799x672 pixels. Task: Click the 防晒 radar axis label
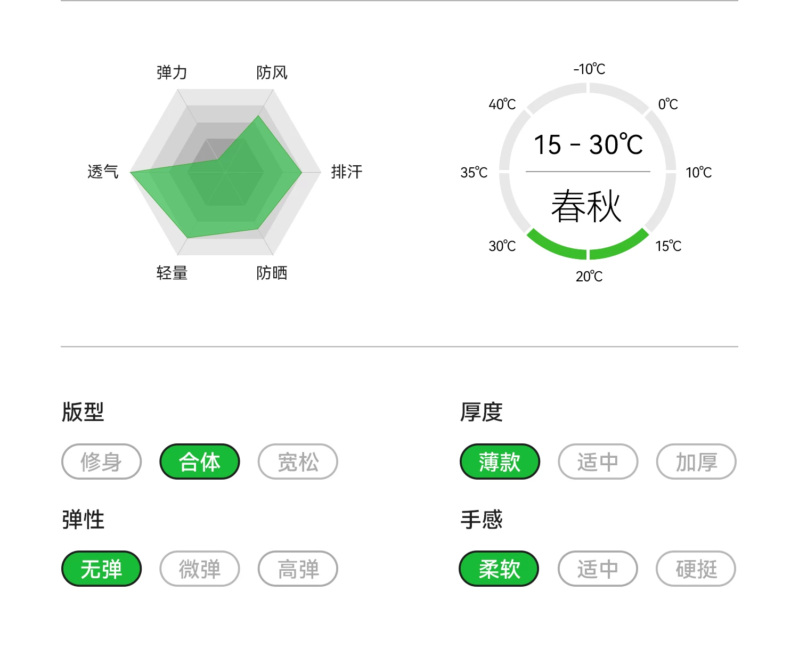coord(272,273)
